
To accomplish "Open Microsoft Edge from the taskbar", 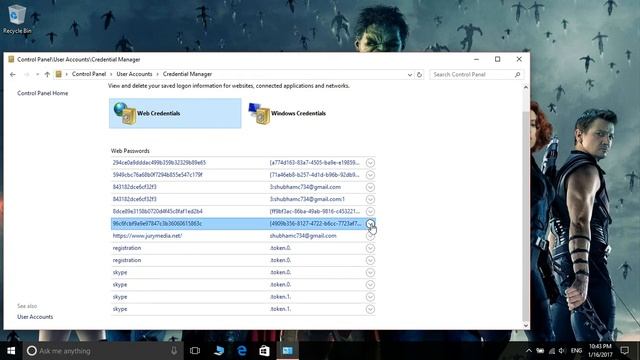I will (242, 351).
